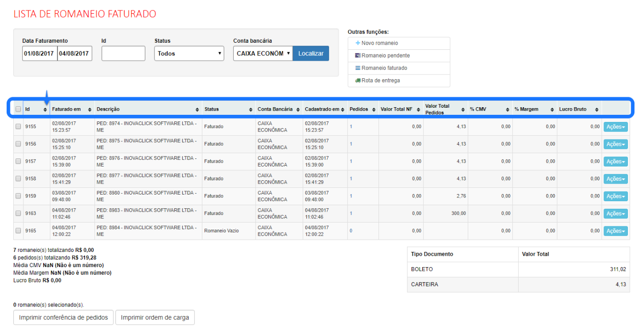Image resolution: width=644 pixels, height=334 pixels.
Task: Click the Romaneio faturado list icon
Action: tap(358, 68)
